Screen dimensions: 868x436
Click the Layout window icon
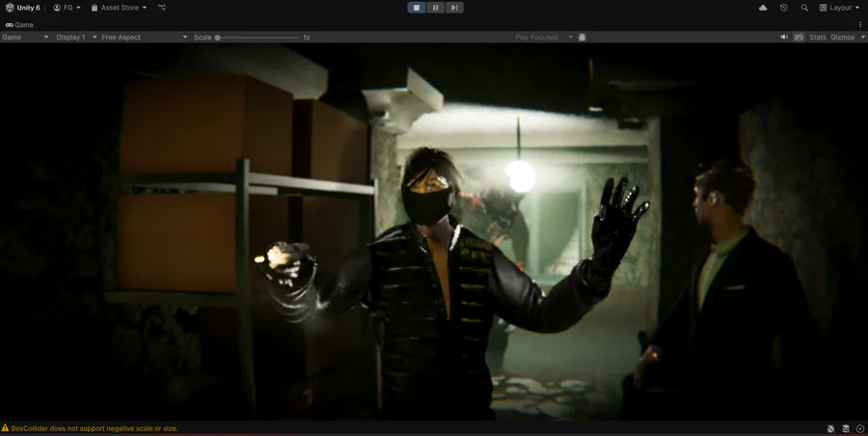[823, 8]
